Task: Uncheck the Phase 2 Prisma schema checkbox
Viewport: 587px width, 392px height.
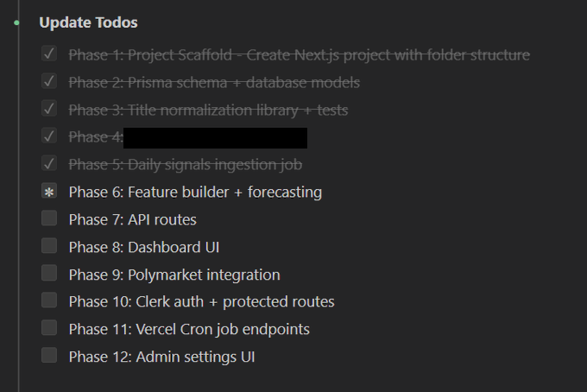Action: pyautogui.click(x=49, y=82)
